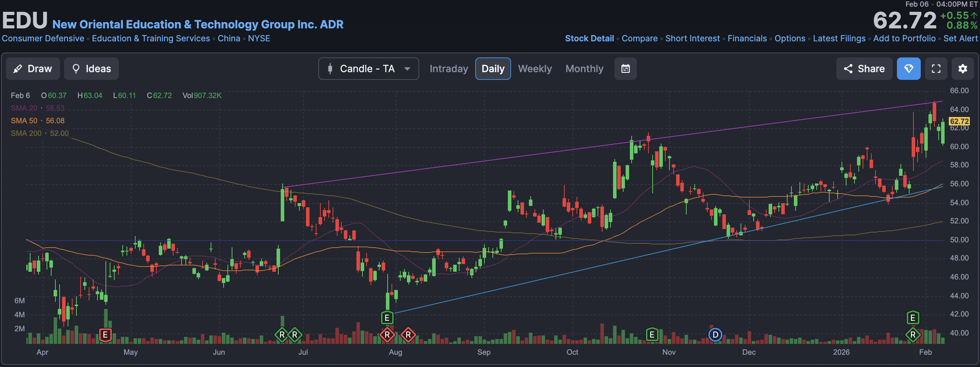Image resolution: width=980 pixels, height=367 pixels.
Task: Go to Stock Detail
Action: click(589, 39)
